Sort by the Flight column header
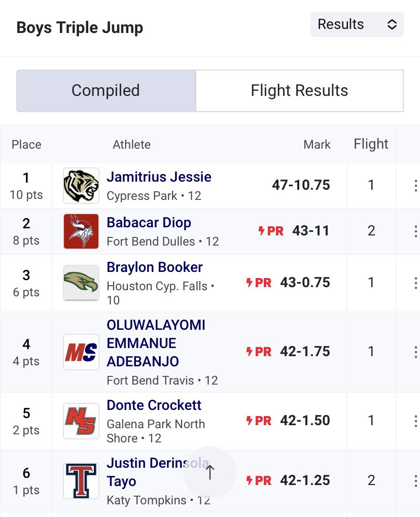 point(371,144)
